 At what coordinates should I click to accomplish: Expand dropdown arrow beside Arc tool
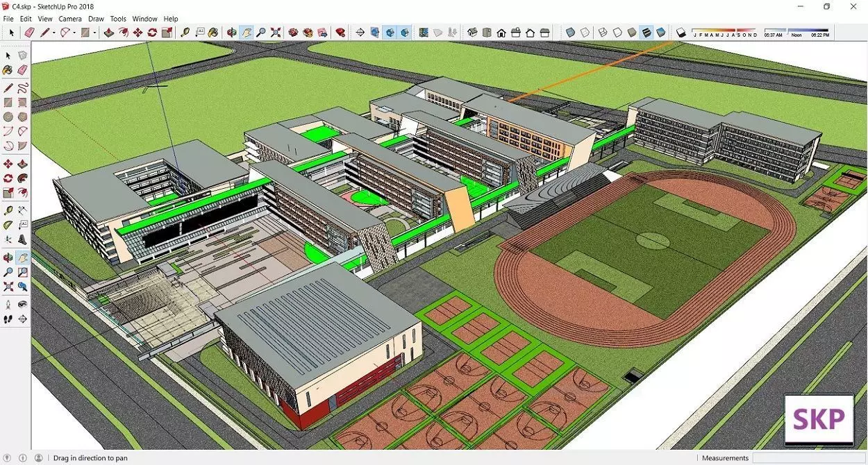(x=74, y=33)
